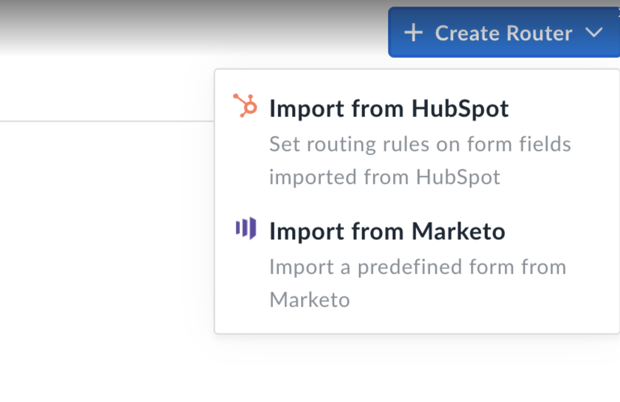Click 'Import a predefined form from' description
620x402 pixels.
(418, 267)
